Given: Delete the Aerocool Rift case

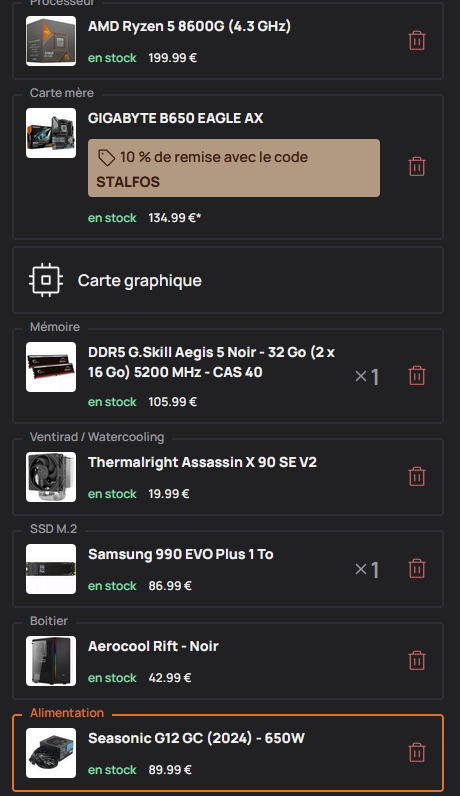Looking at the screenshot, I should [417, 660].
